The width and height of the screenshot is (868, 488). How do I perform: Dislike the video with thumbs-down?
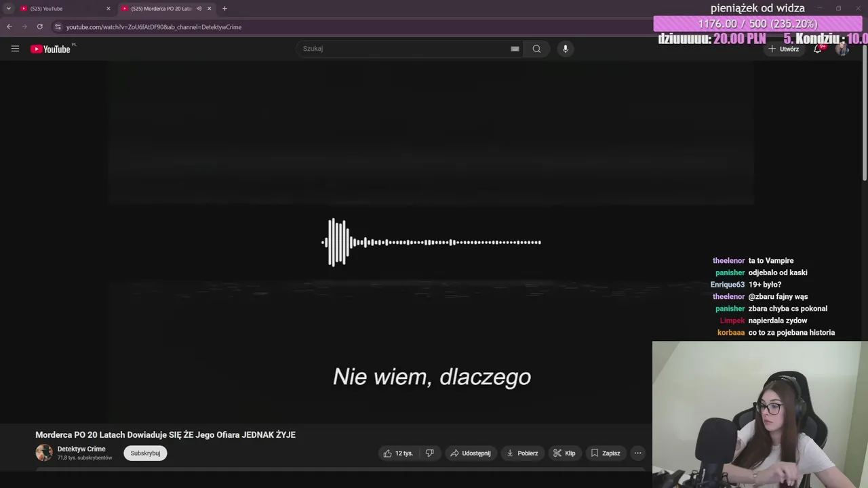(430, 453)
